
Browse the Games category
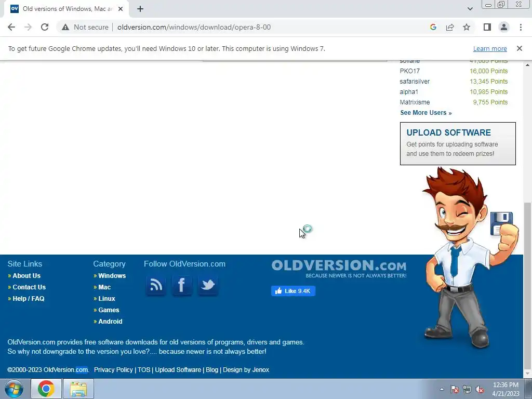click(109, 310)
